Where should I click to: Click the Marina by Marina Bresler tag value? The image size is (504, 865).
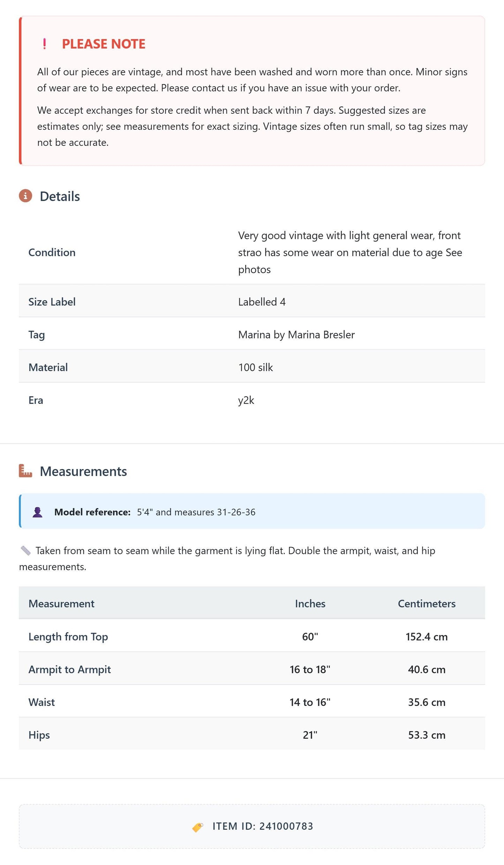click(296, 334)
